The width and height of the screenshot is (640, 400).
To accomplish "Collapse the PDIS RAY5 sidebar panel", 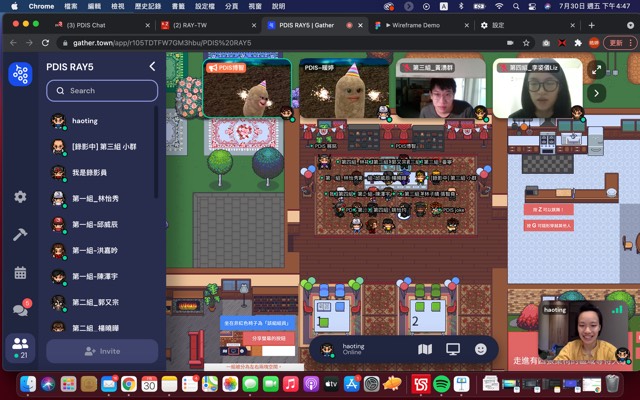I will [152, 67].
